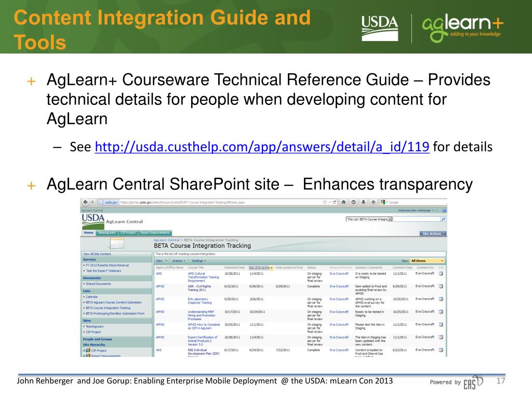
Task: Click the Google search box in browser
Action: 416,202
